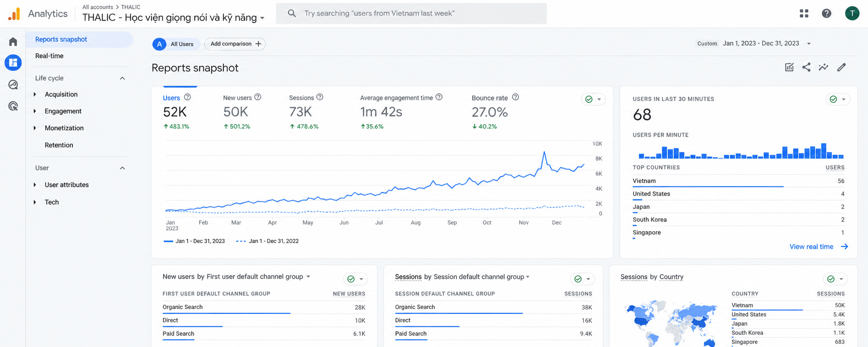
Task: Click All accounts breadcrumb link
Action: [x=98, y=7]
